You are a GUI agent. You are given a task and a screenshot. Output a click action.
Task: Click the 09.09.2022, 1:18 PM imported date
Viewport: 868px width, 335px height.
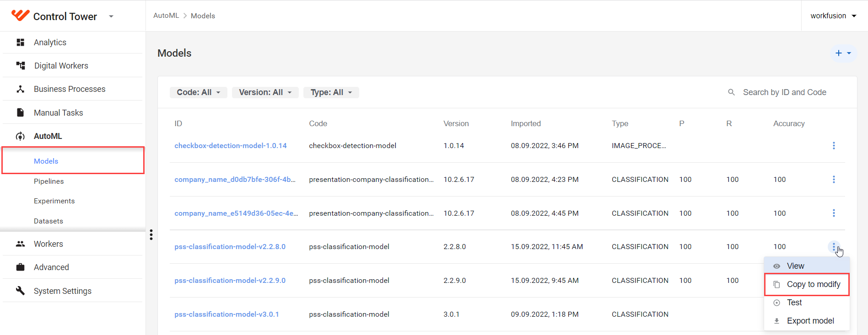point(545,314)
